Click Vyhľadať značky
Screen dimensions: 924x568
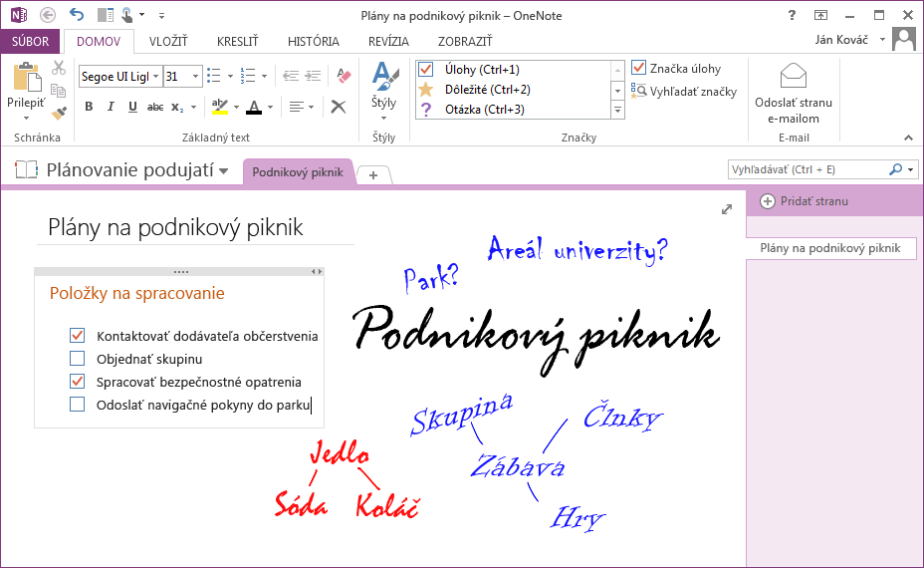[x=684, y=92]
